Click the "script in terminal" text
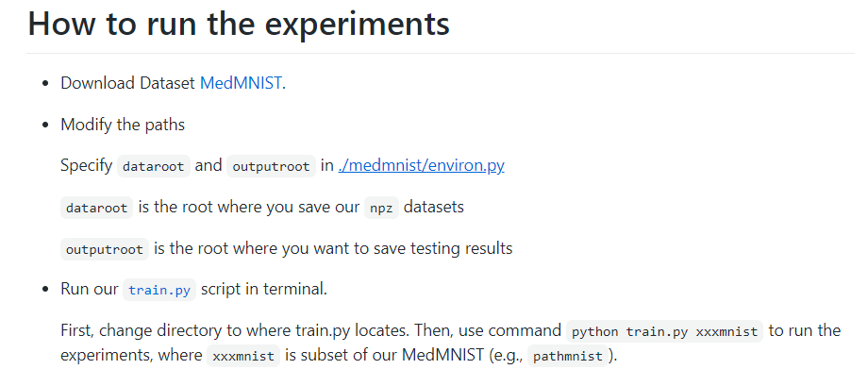The height and width of the screenshot is (386, 868). coord(263,289)
